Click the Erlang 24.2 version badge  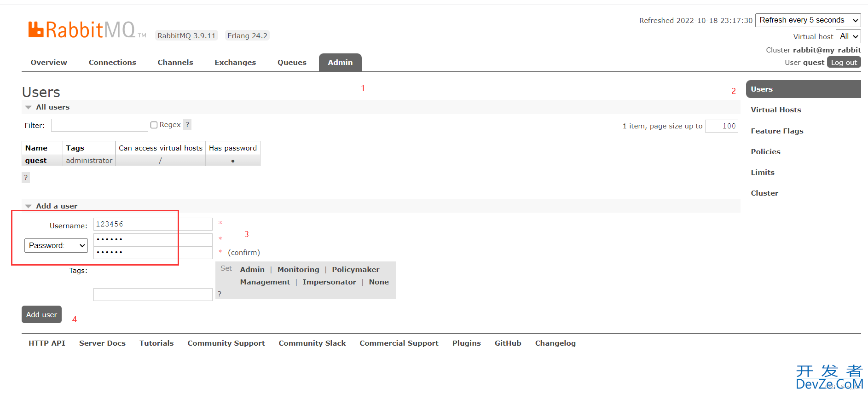pyautogui.click(x=247, y=36)
